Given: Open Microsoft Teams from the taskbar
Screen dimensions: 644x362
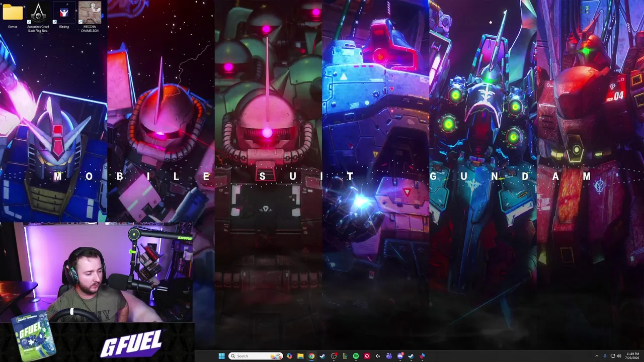Looking at the screenshot, I should point(389,356).
